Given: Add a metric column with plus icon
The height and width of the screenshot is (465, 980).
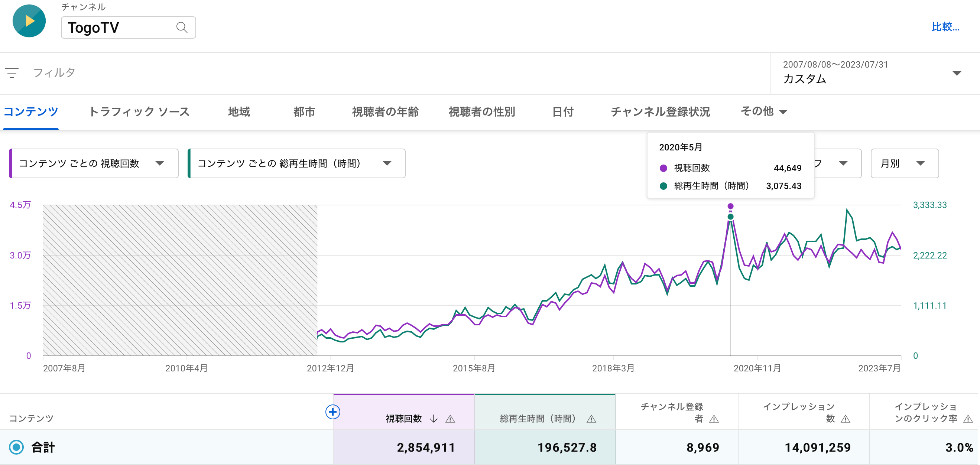Looking at the screenshot, I should coord(332,412).
